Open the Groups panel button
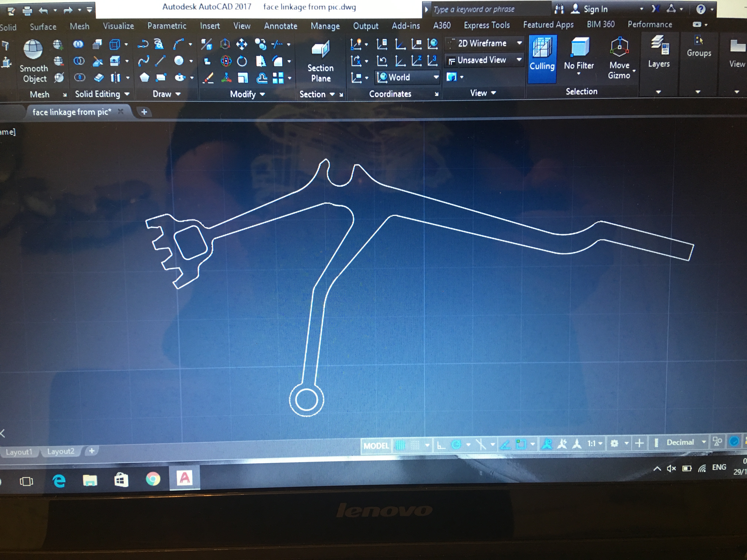 (x=699, y=46)
